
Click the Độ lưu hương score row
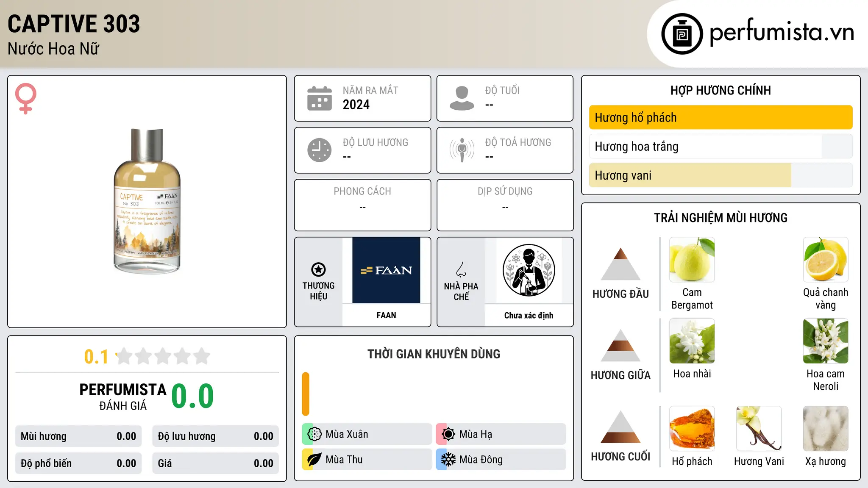(x=216, y=436)
